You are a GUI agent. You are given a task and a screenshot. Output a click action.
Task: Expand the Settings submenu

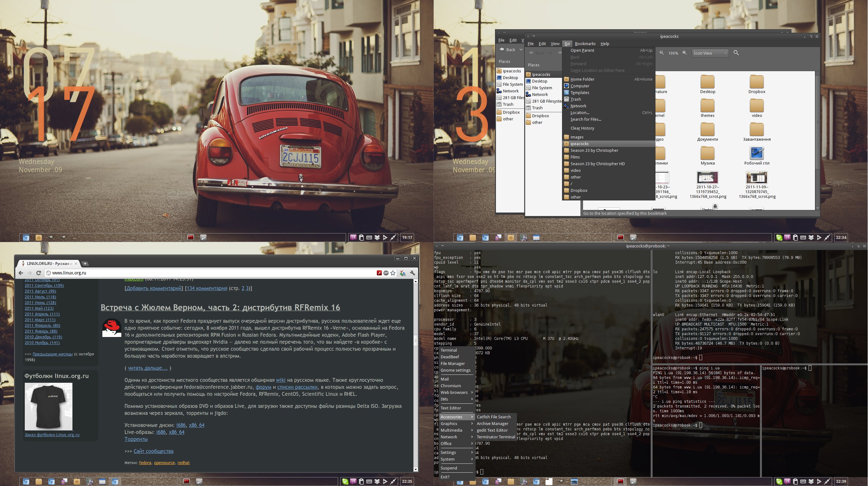[x=457, y=453]
